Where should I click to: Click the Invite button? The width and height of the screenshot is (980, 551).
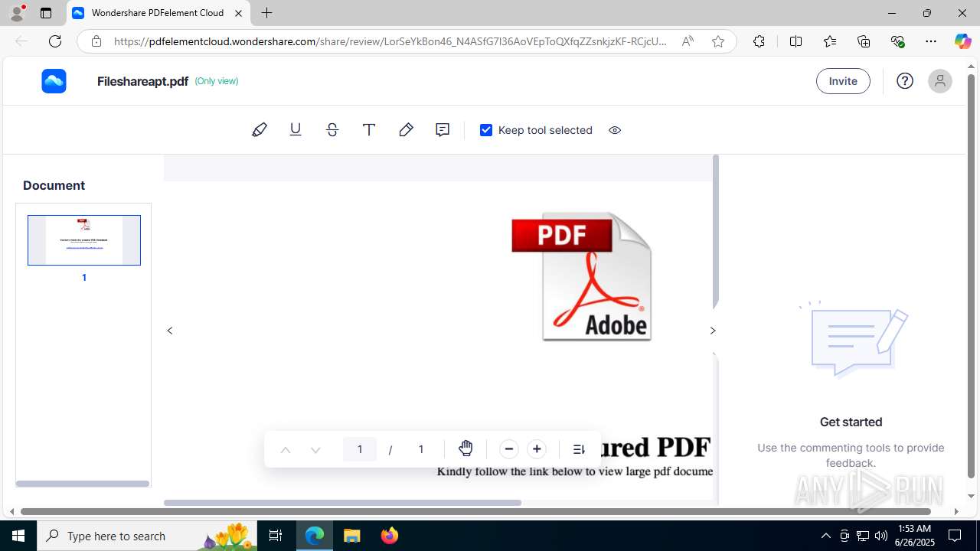point(843,81)
